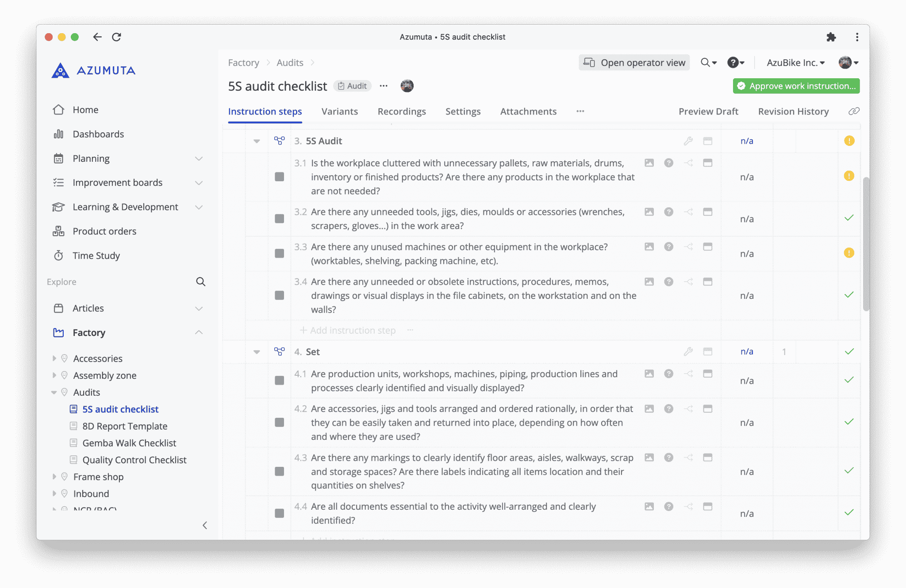The width and height of the screenshot is (906, 588).
Task: Check the checkbox for step 3.2
Action: click(279, 218)
